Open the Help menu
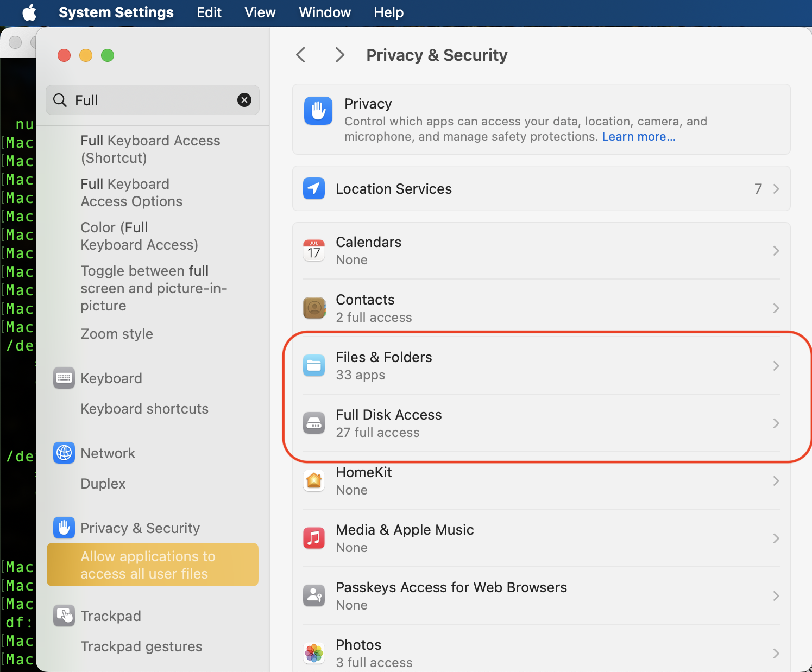This screenshot has height=672, width=812. (389, 12)
